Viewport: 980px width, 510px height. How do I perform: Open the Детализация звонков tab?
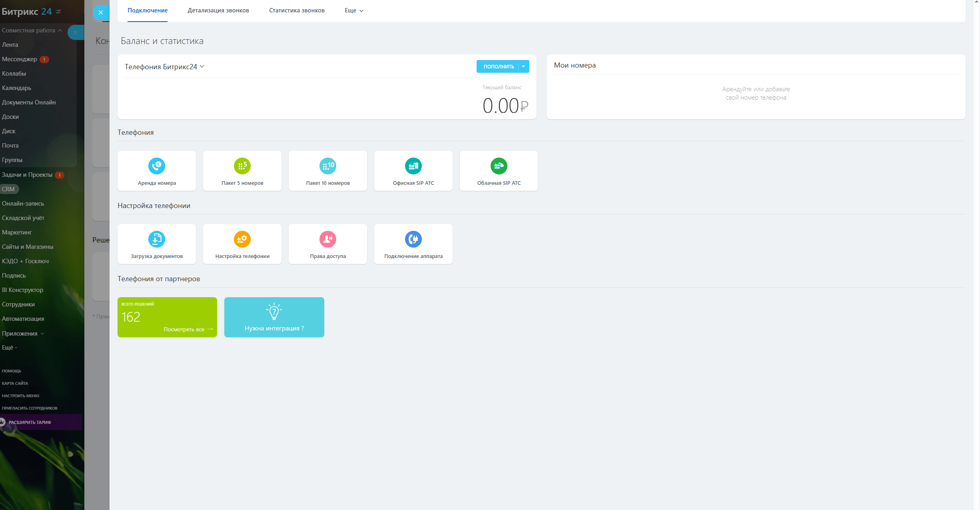coord(218,10)
